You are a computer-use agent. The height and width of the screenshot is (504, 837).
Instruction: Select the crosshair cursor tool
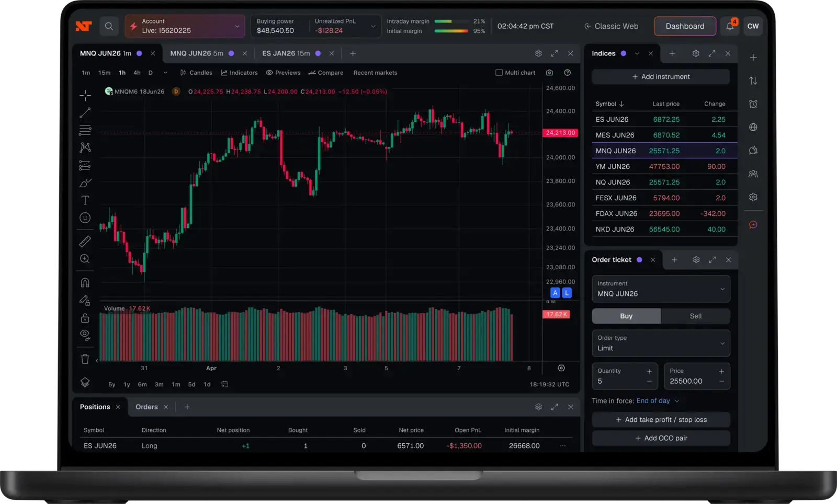pos(85,95)
